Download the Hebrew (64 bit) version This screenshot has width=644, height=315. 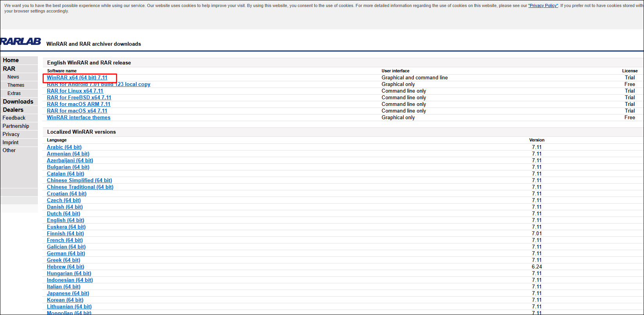click(66, 267)
